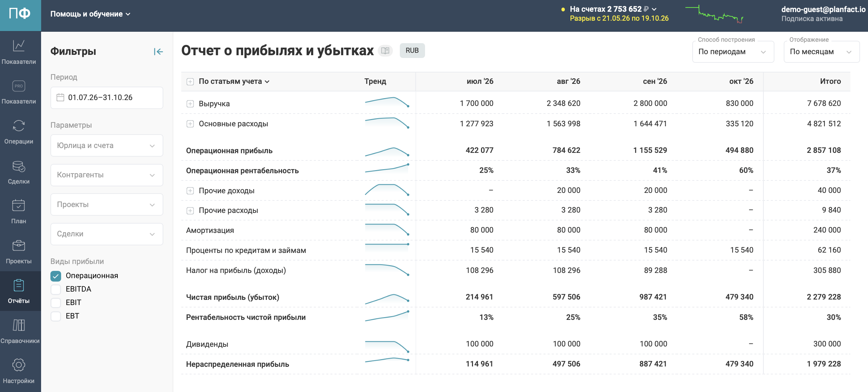This screenshot has height=392, width=868.
Task: Click the Выручка trend sparkline
Action: click(x=387, y=102)
